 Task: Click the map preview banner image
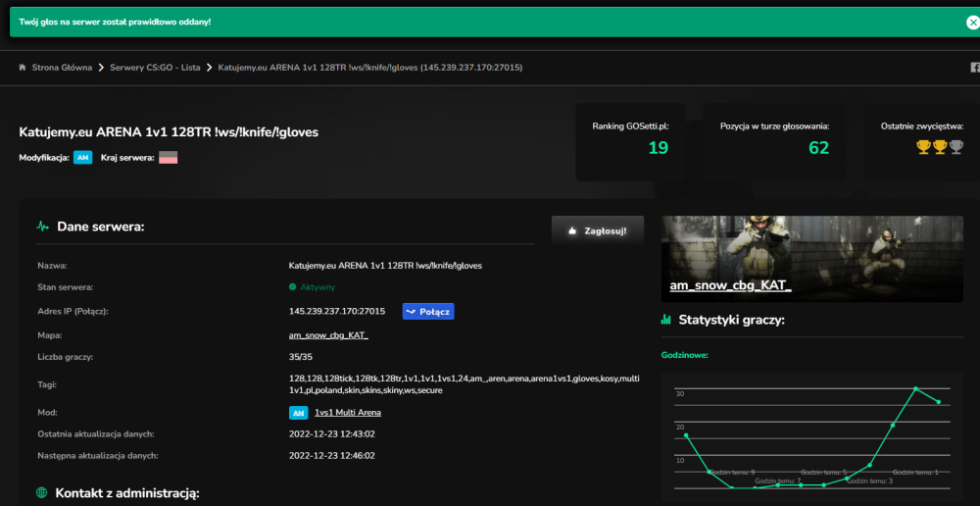click(x=811, y=259)
